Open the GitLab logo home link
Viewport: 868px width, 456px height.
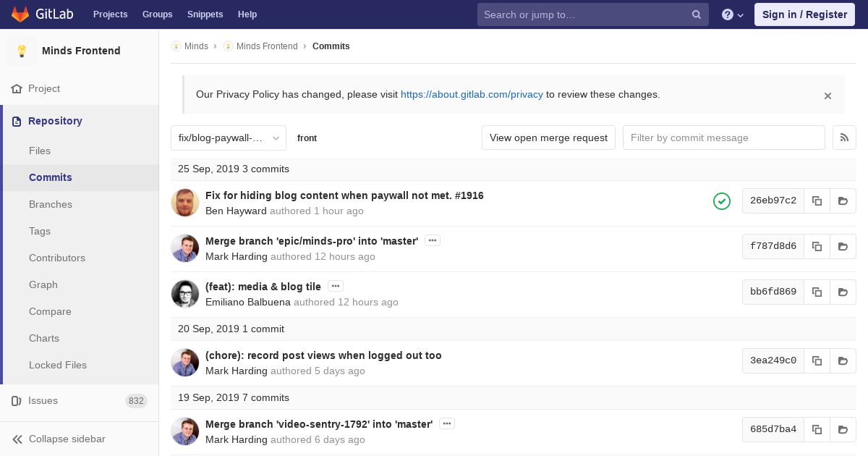[x=30, y=14]
